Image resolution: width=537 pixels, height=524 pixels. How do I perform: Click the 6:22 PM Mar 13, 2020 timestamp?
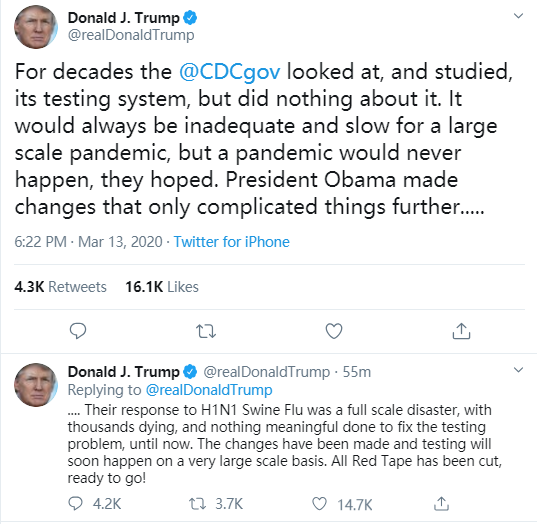[88, 242]
